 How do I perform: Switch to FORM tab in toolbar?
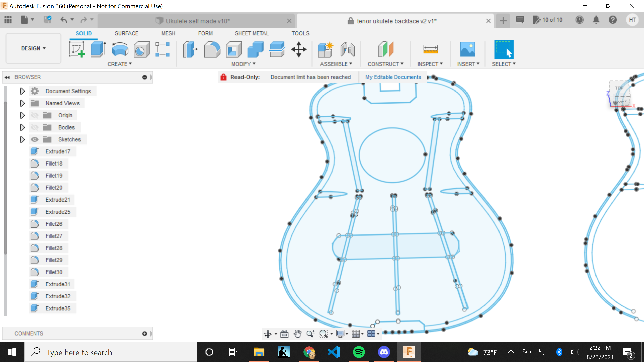[x=205, y=33]
